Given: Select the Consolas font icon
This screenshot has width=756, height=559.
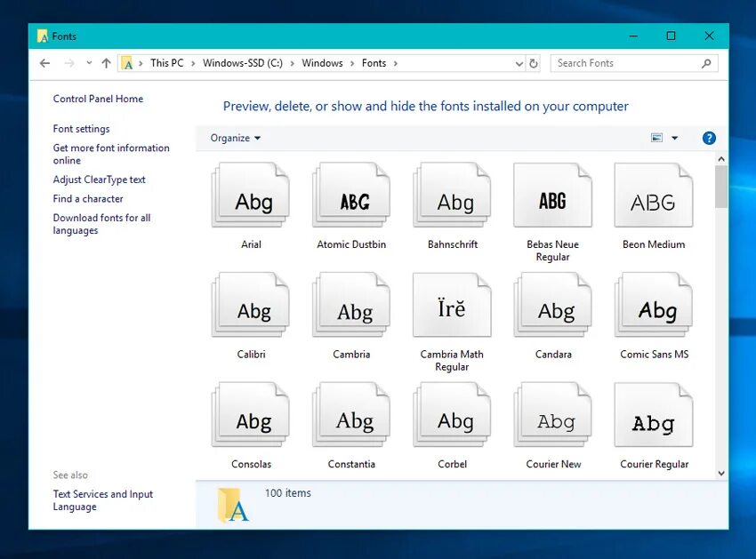Looking at the screenshot, I should (x=251, y=415).
